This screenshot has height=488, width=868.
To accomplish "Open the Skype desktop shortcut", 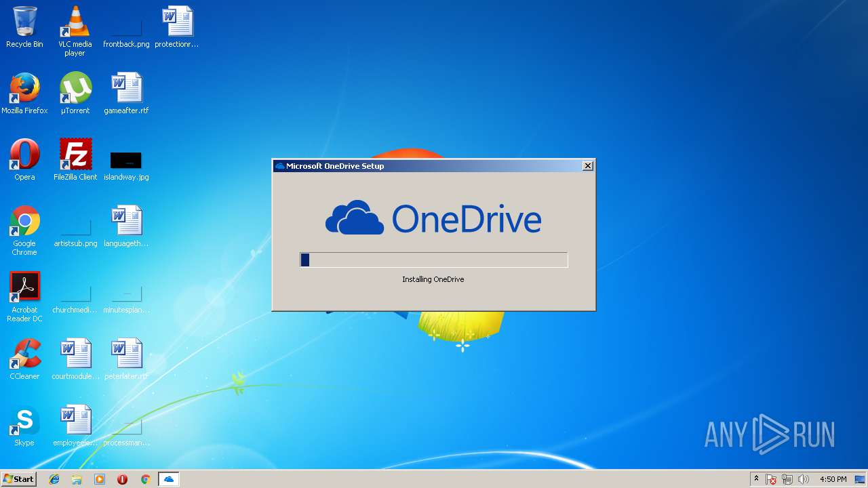I will pyautogui.click(x=24, y=426).
